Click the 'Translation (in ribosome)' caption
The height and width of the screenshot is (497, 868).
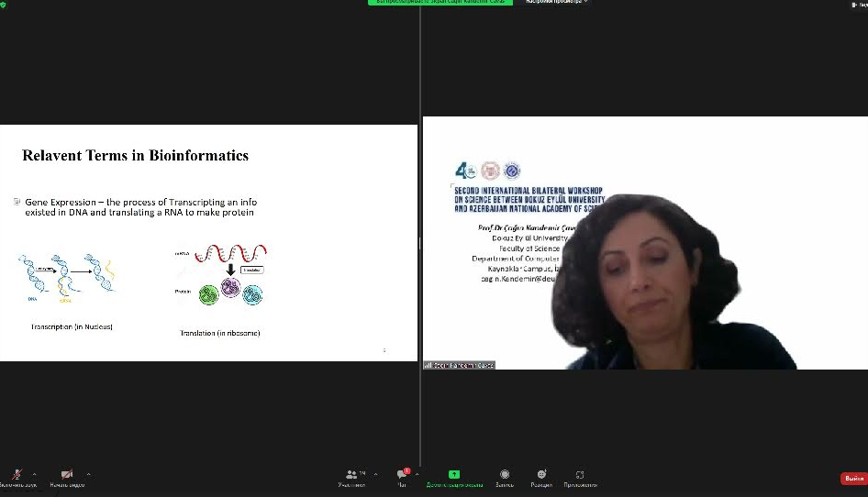click(x=220, y=333)
